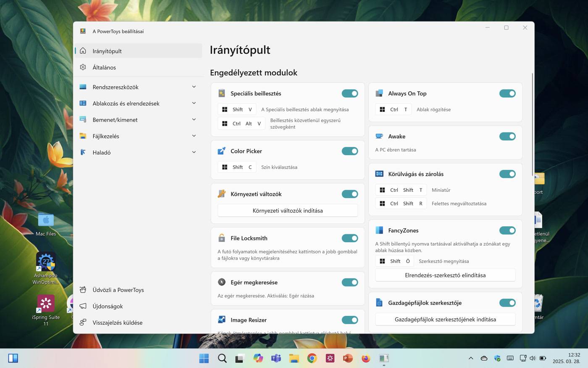
Task: Click the dashboard vertical scrollbar thumb
Action: (532, 124)
